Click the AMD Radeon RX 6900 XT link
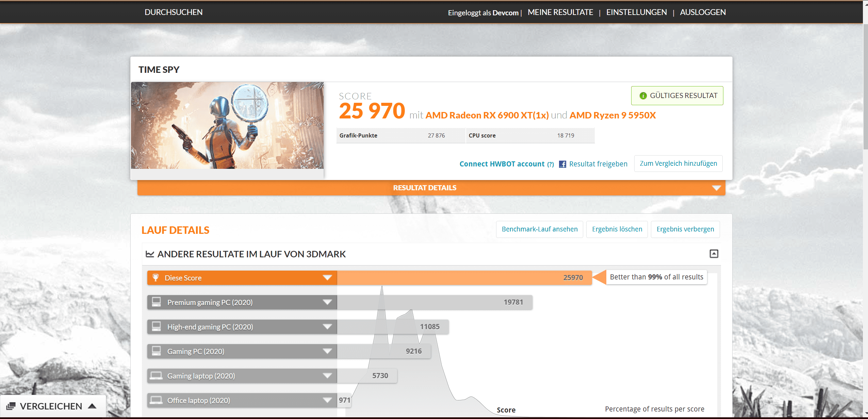This screenshot has height=419, width=868. coord(487,115)
